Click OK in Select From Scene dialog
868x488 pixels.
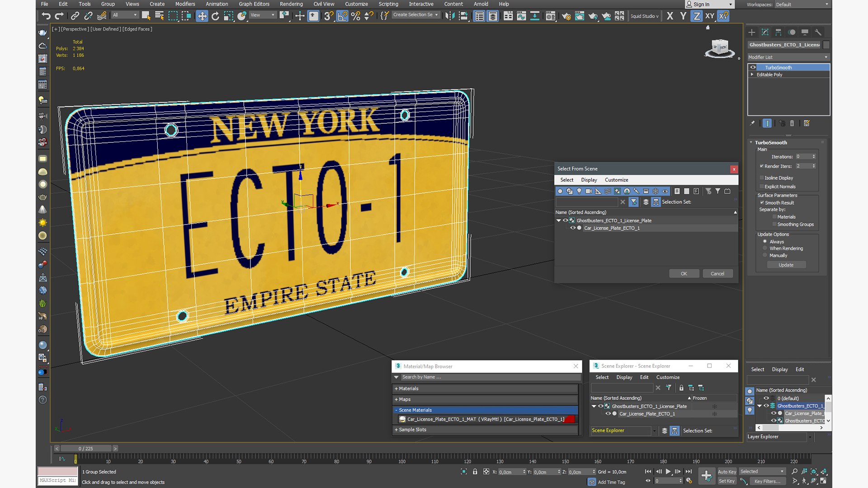pyautogui.click(x=684, y=274)
